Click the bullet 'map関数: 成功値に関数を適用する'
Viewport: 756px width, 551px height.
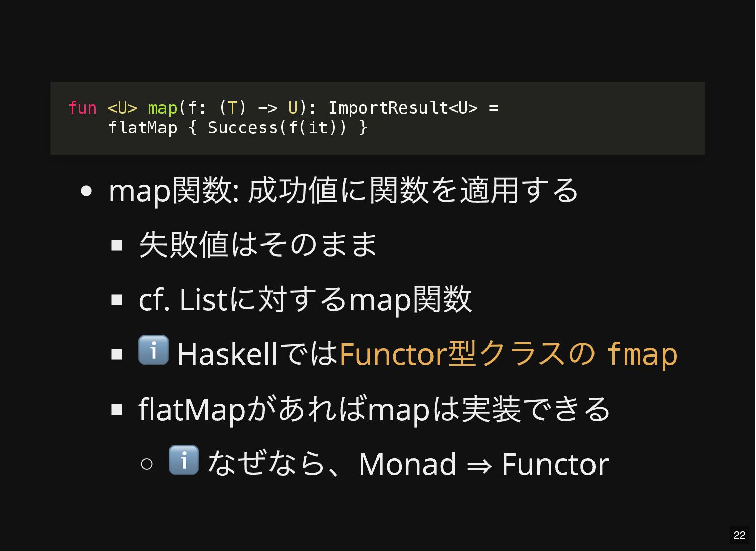click(344, 190)
